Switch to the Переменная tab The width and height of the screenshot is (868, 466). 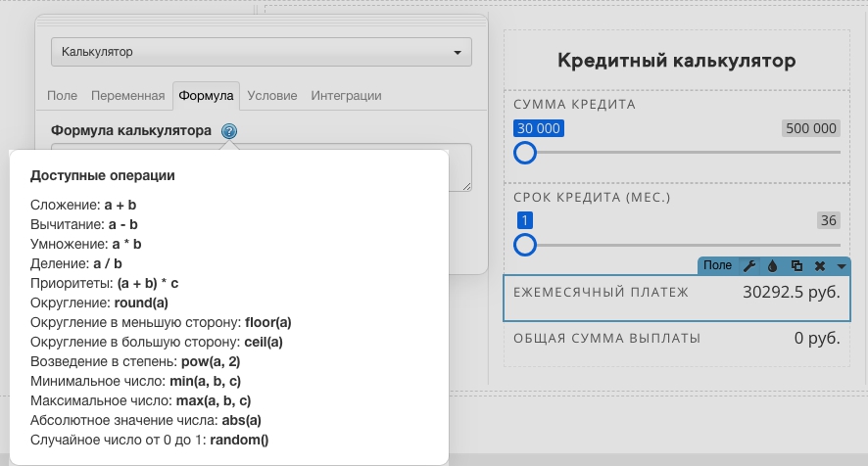128,96
